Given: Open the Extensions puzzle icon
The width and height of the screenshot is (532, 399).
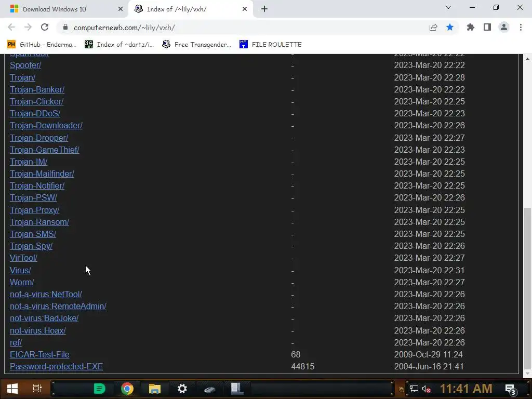Looking at the screenshot, I should (x=470, y=27).
